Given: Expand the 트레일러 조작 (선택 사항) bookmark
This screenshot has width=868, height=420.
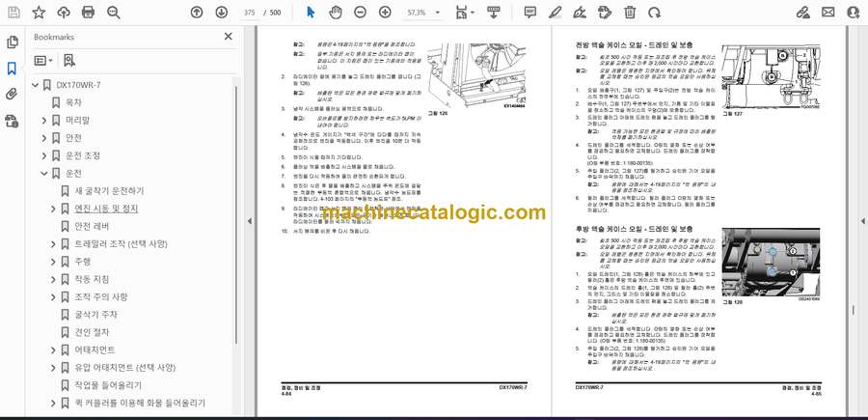Looking at the screenshot, I should point(53,244).
